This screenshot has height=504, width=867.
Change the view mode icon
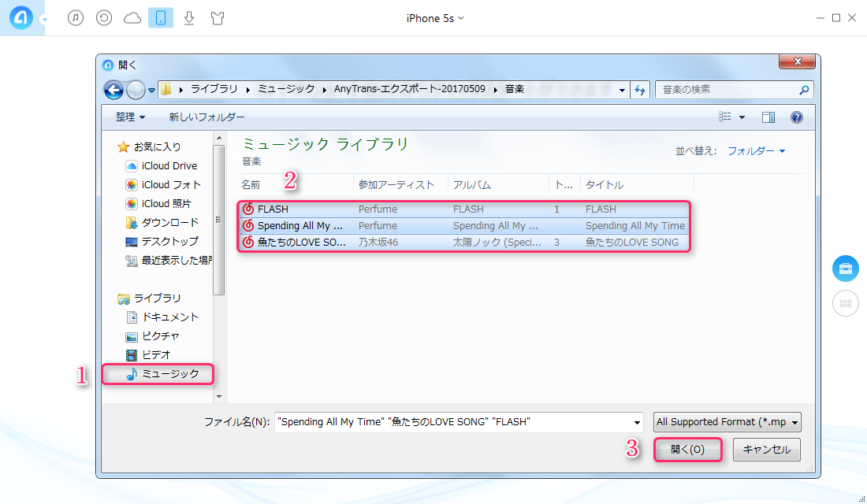pos(725,117)
